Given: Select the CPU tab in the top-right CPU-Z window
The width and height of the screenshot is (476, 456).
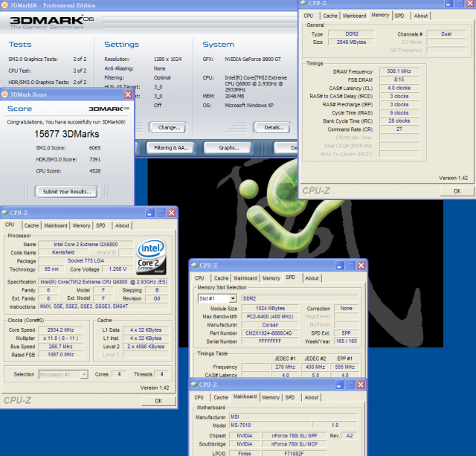Looking at the screenshot, I should 308,16.
